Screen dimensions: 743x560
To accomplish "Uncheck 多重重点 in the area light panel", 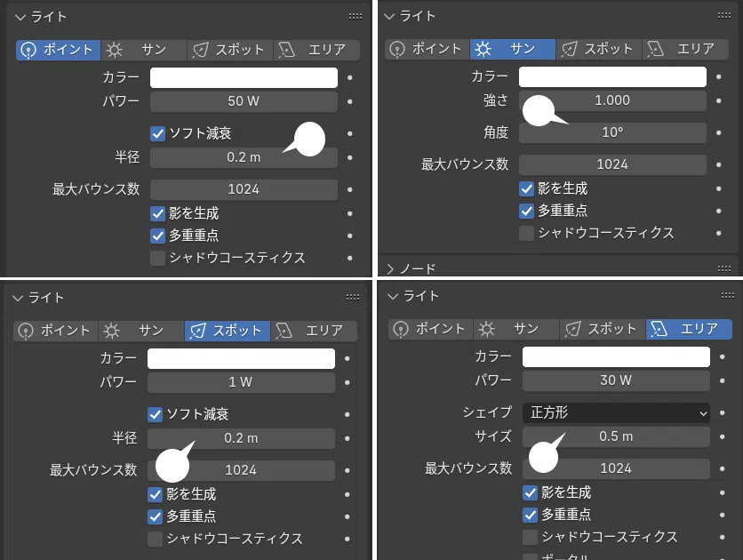I will (x=531, y=515).
